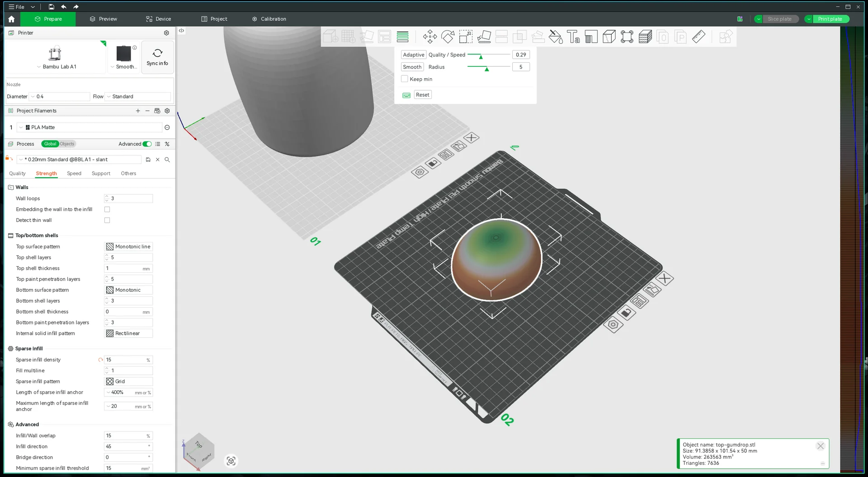Image resolution: width=868 pixels, height=477 pixels.
Task: Enable the Keep min checkbox
Action: click(x=405, y=79)
